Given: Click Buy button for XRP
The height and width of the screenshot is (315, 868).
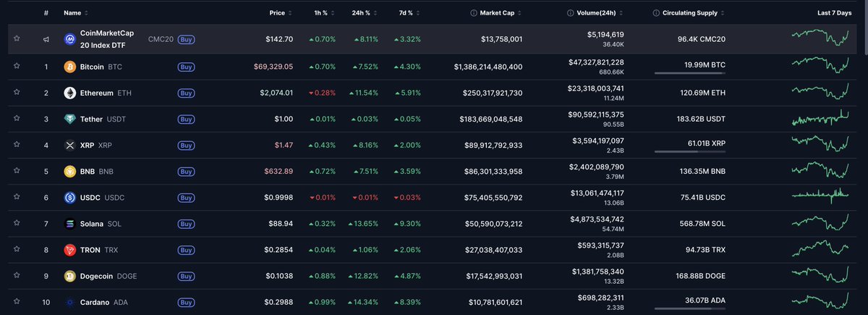Looking at the screenshot, I should [187, 145].
